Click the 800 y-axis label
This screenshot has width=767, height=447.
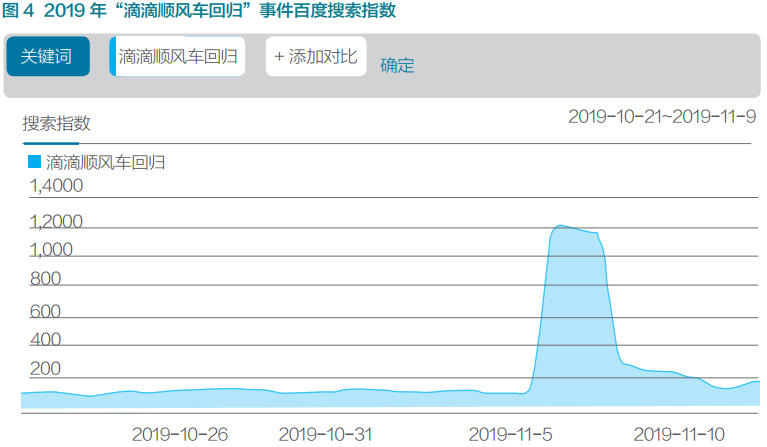coord(45,279)
